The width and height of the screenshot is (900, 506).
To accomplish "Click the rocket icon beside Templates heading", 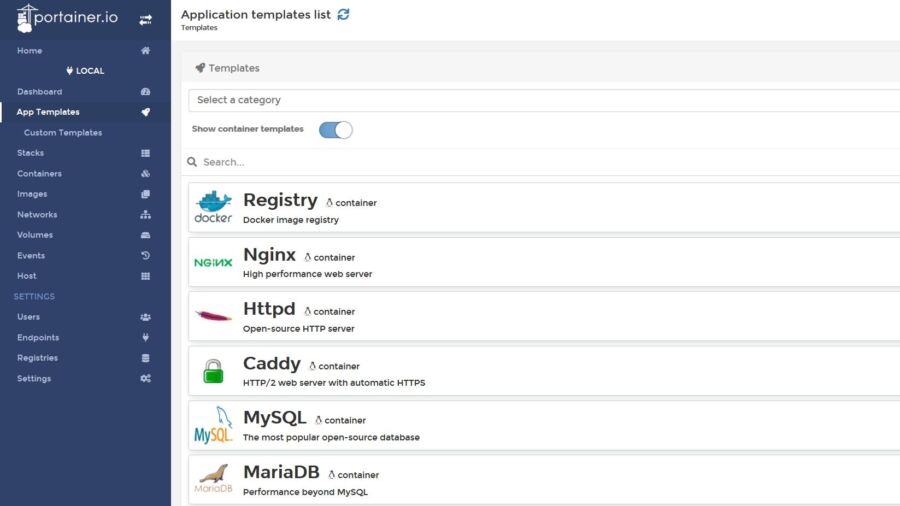I will point(200,68).
